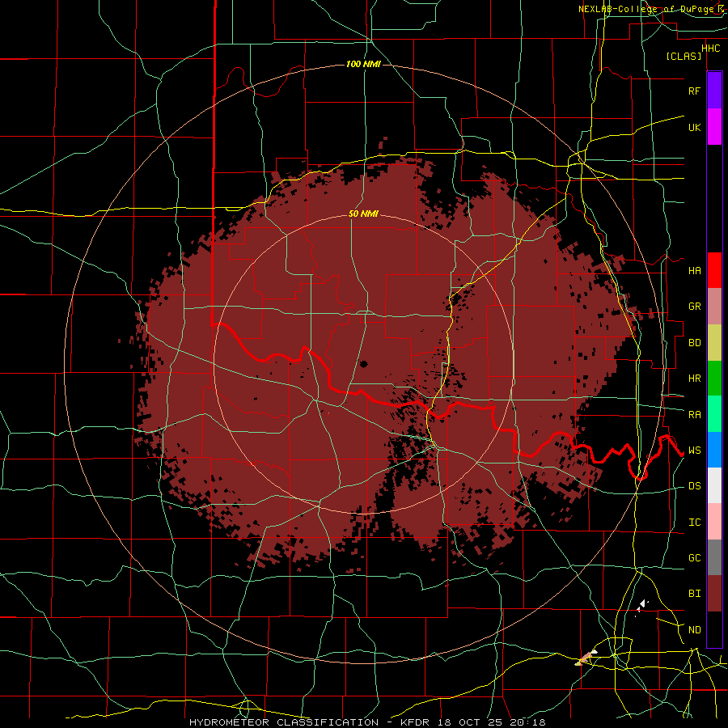728x728 pixels.
Task: Click the HR green legend swatch
Action: pos(714,379)
